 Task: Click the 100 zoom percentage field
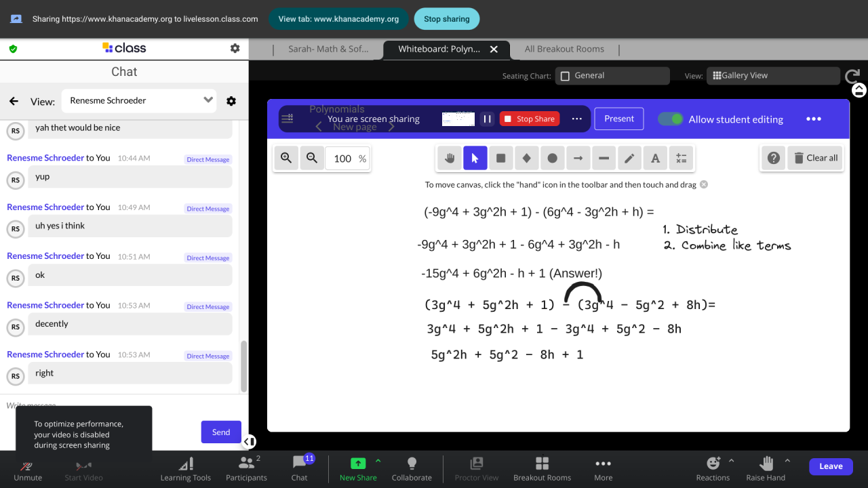pos(342,159)
